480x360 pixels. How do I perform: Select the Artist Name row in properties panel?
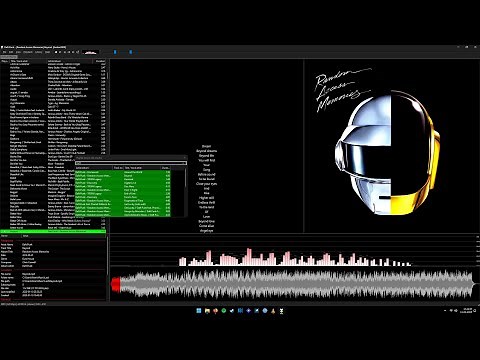click(x=53, y=244)
